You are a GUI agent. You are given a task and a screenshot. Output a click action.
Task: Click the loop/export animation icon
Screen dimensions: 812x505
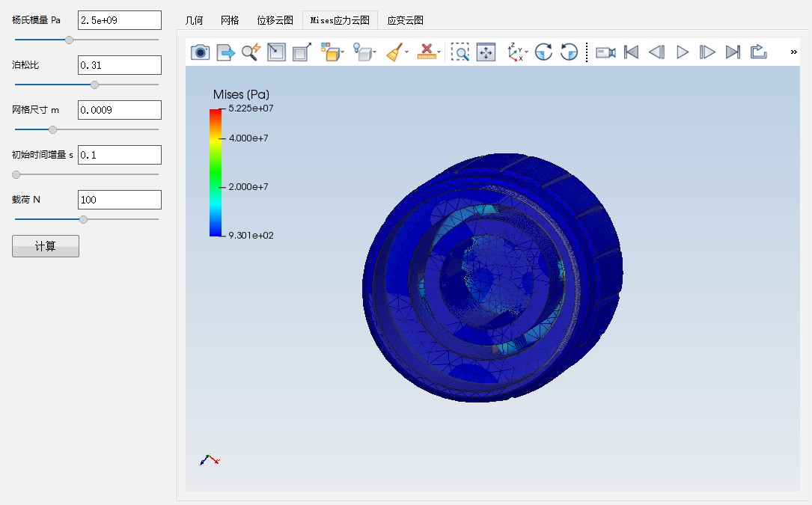(758, 52)
